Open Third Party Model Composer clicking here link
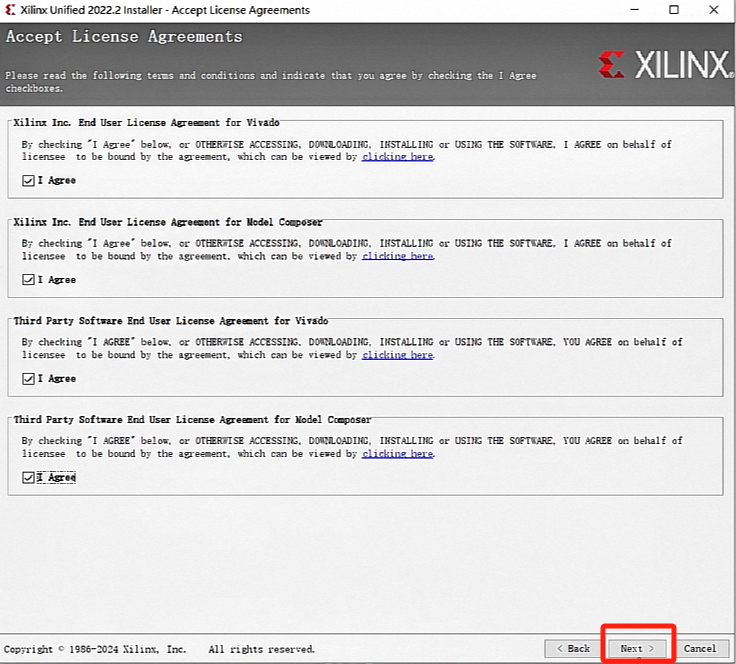The height and width of the screenshot is (664, 736). (x=398, y=454)
